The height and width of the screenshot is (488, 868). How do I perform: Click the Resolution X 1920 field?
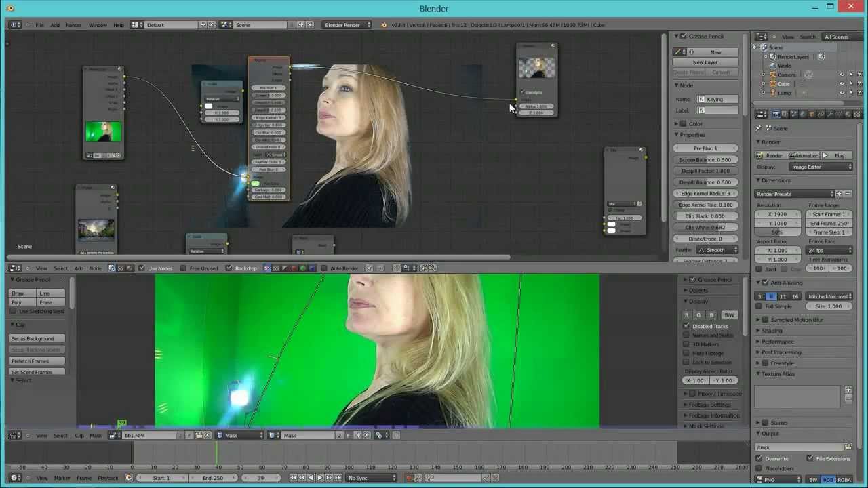coord(778,214)
